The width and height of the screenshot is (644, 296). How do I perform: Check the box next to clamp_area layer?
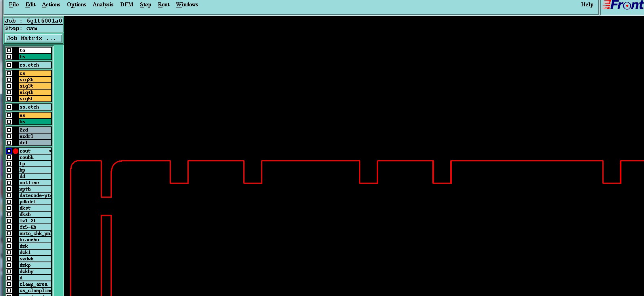click(x=9, y=284)
